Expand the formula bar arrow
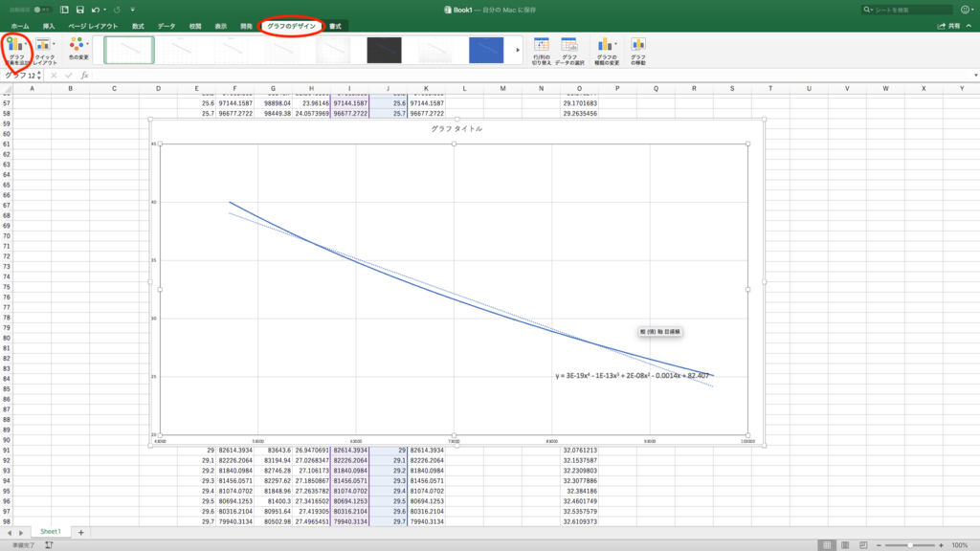 (975, 76)
